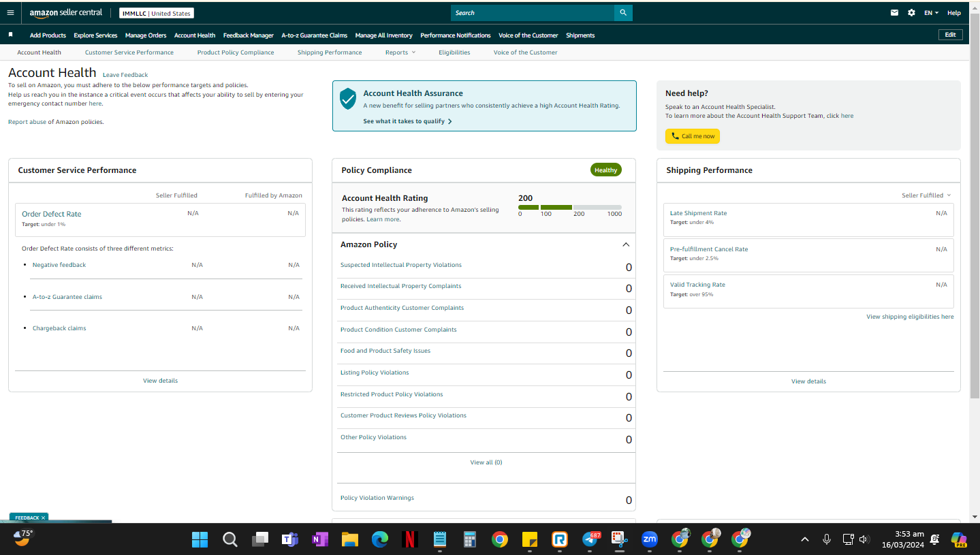Launch OneNote from the taskbar
This screenshot has width=980, height=555.
320,540
